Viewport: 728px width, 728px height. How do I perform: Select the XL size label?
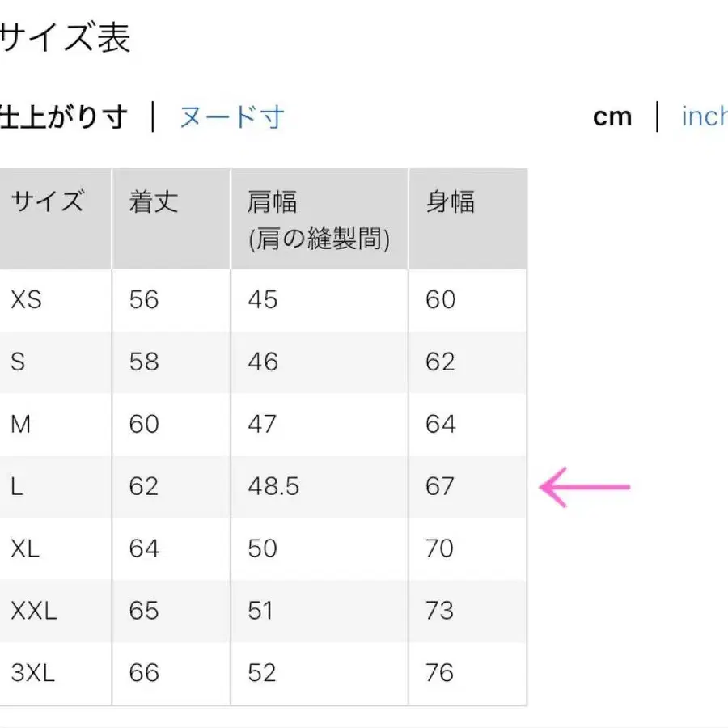(25, 548)
